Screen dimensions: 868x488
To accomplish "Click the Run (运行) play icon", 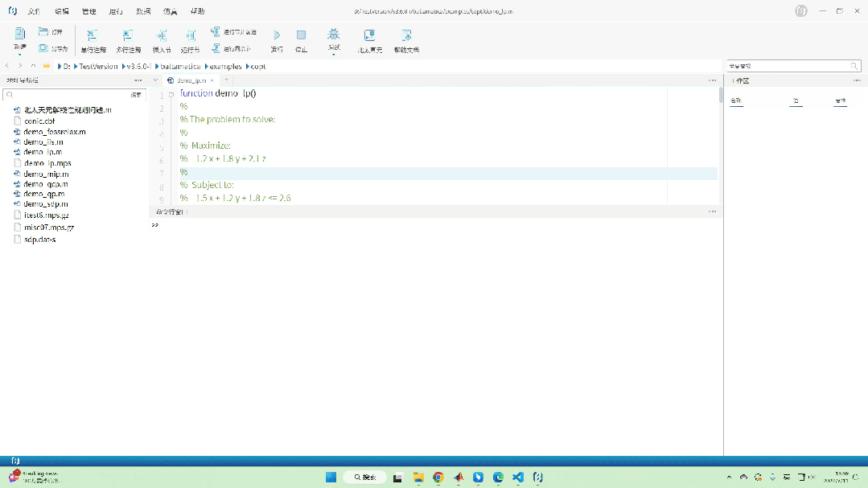I will tap(277, 35).
